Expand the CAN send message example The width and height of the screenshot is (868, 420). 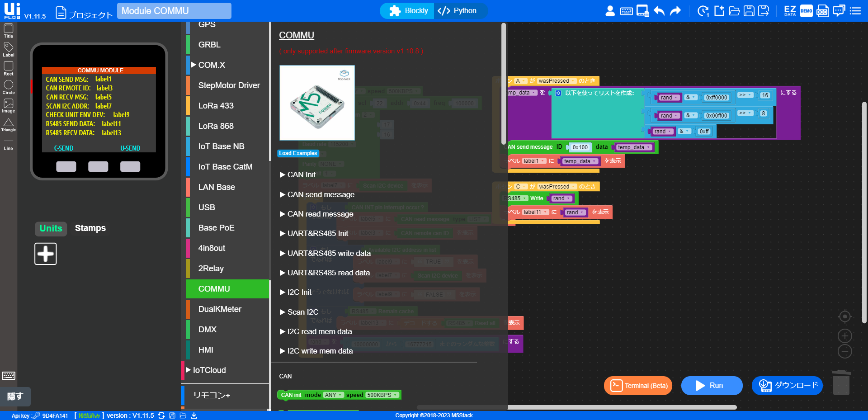click(x=317, y=194)
